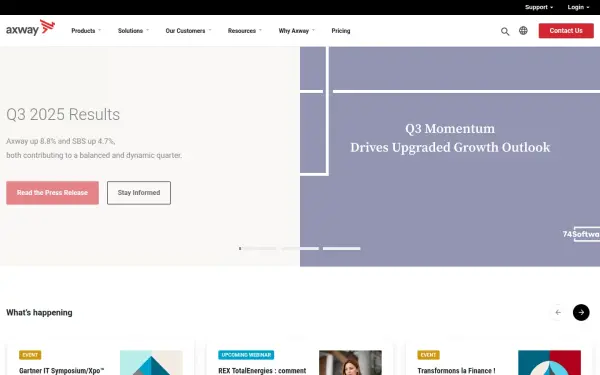Select the first hero slide indicator

258,249
